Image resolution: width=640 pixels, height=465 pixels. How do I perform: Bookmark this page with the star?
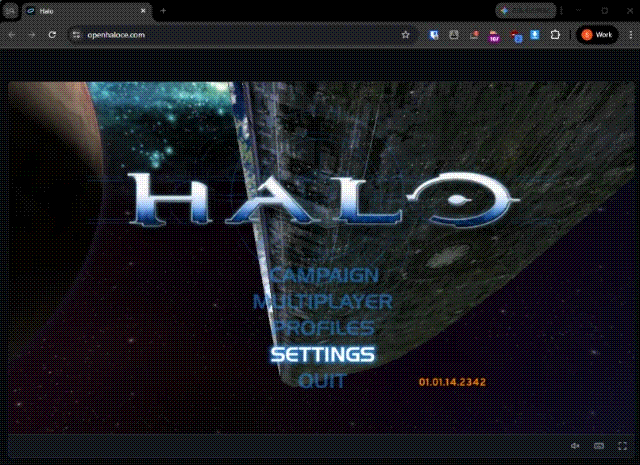[x=405, y=35]
